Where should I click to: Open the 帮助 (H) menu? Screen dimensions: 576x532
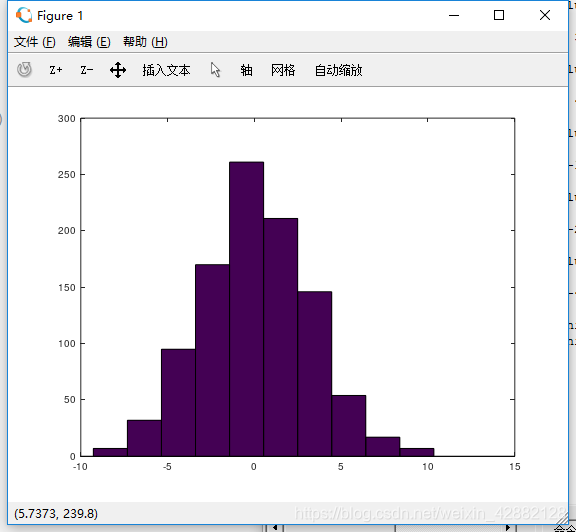point(145,42)
